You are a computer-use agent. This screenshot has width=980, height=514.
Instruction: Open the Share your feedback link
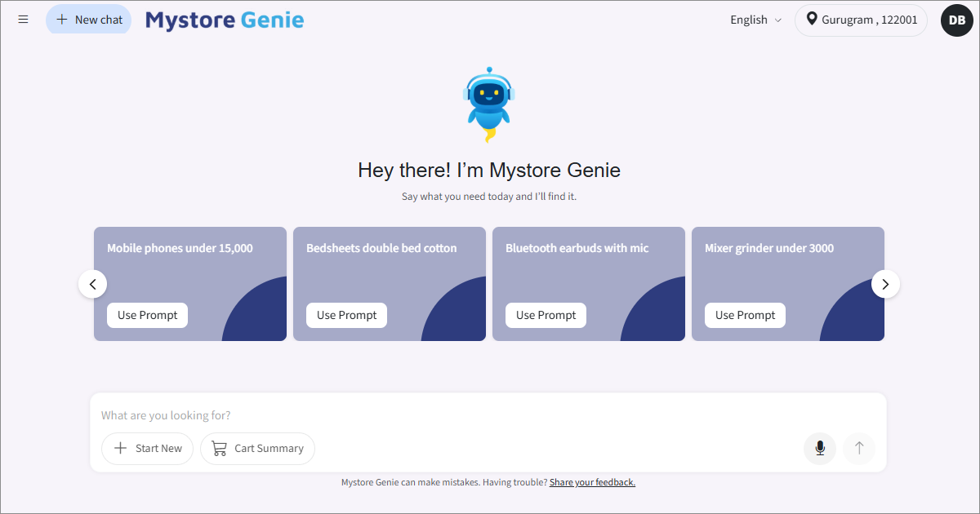[x=592, y=482]
